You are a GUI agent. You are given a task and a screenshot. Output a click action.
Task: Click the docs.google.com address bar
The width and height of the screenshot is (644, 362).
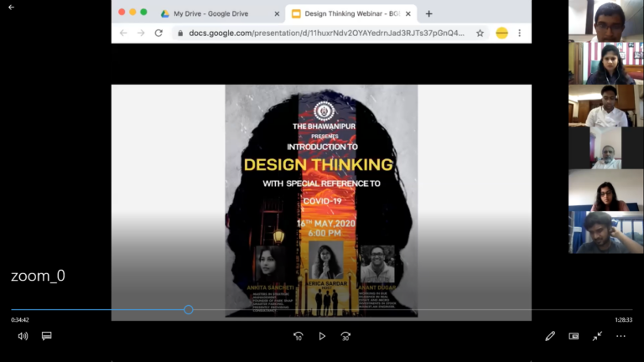pyautogui.click(x=319, y=34)
